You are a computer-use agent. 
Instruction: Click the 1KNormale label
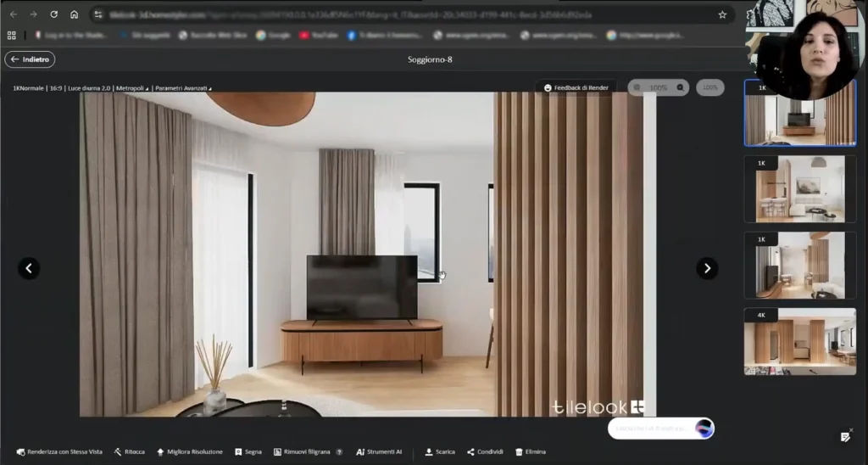coord(28,88)
